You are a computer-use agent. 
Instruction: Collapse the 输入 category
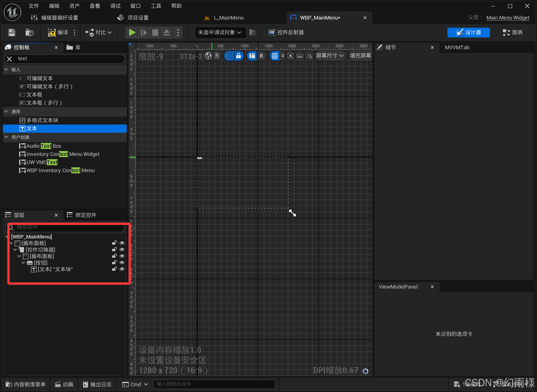[x=6, y=70]
